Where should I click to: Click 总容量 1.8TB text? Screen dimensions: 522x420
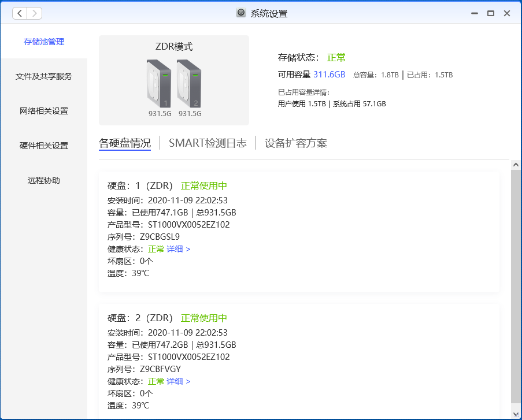click(x=376, y=75)
